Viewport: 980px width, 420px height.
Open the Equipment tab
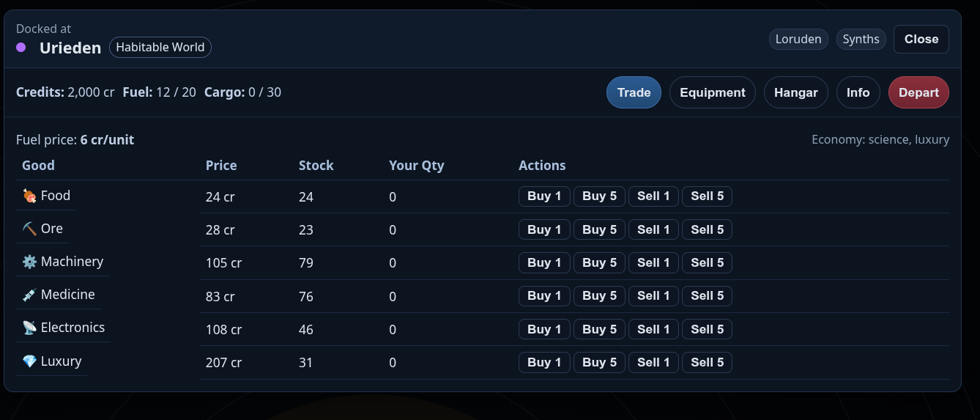point(712,92)
